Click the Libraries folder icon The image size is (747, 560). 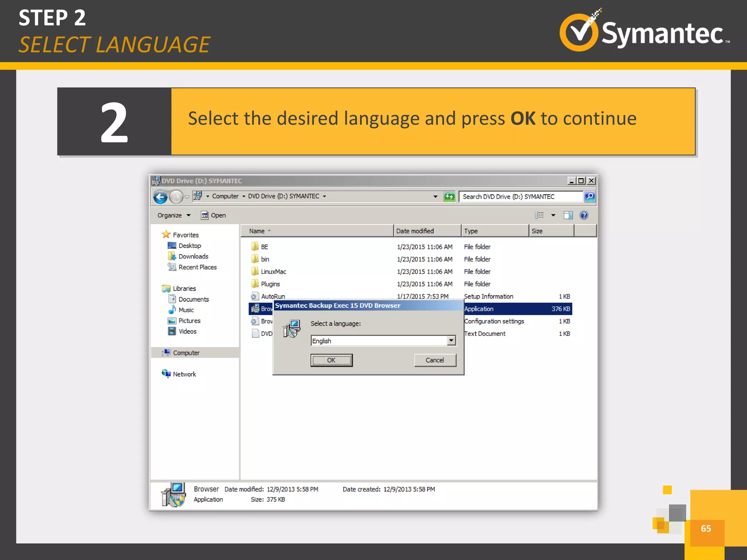pyautogui.click(x=166, y=288)
